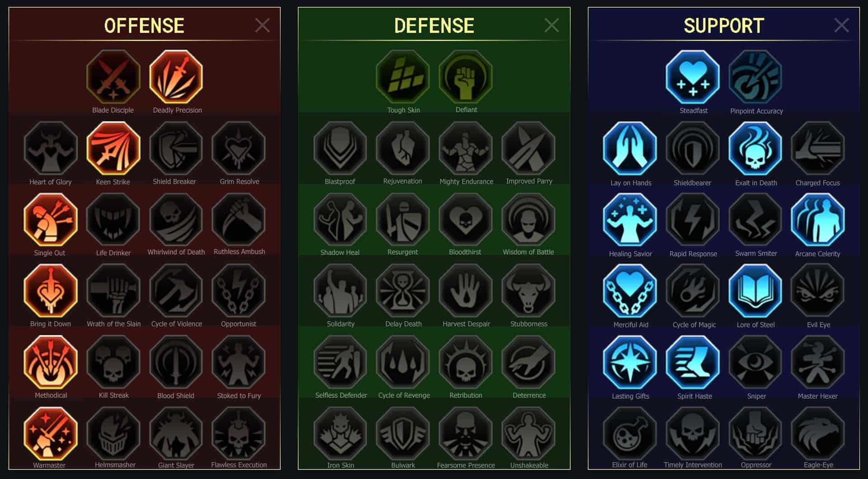Choose the Retribution mastery

(x=466, y=362)
